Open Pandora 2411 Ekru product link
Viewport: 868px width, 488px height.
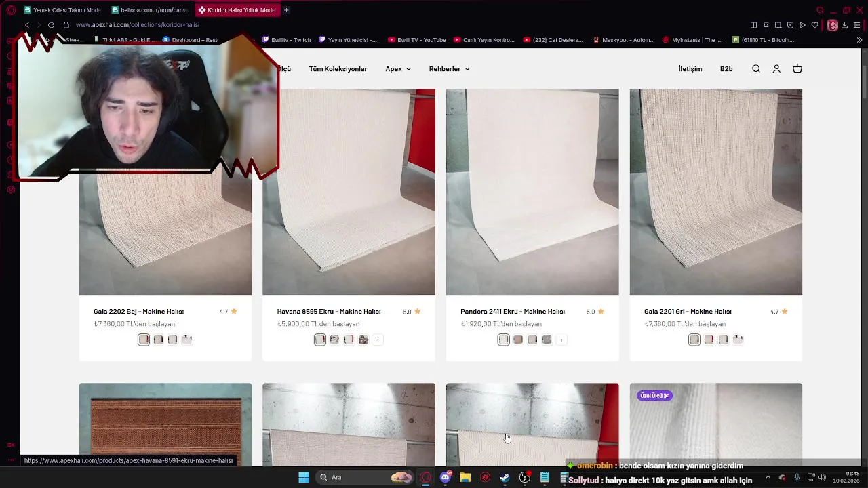click(x=513, y=312)
